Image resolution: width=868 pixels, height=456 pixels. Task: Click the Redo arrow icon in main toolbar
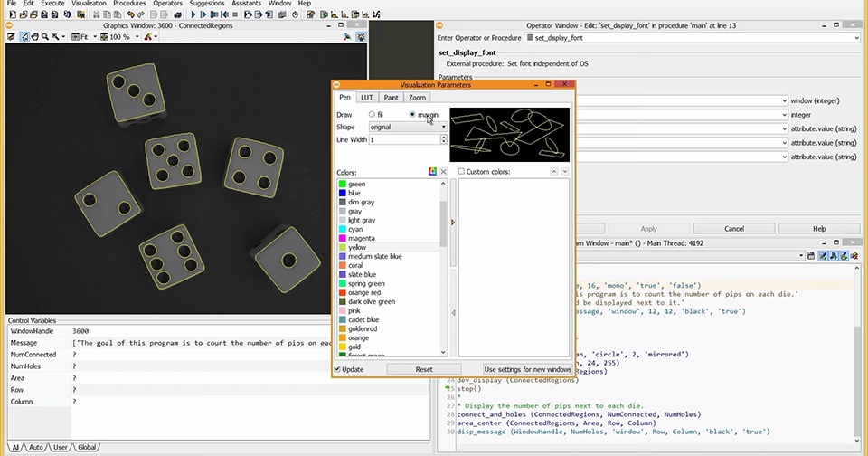pos(141,14)
